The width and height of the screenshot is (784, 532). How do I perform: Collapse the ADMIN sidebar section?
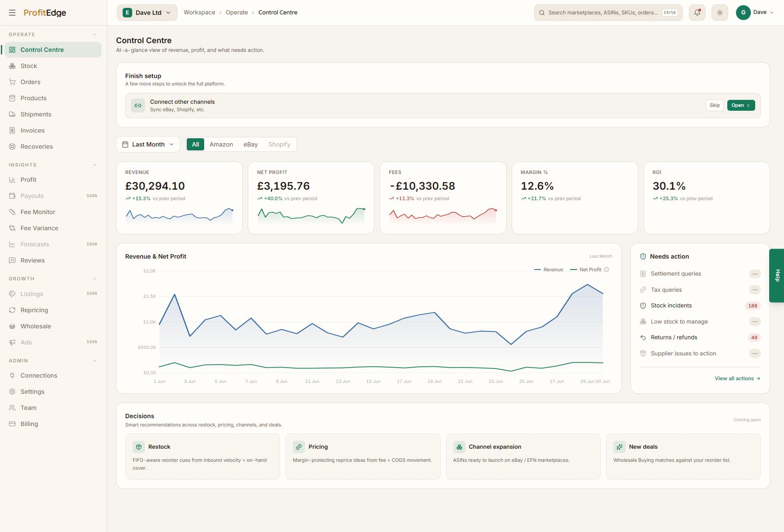pyautogui.click(x=95, y=361)
